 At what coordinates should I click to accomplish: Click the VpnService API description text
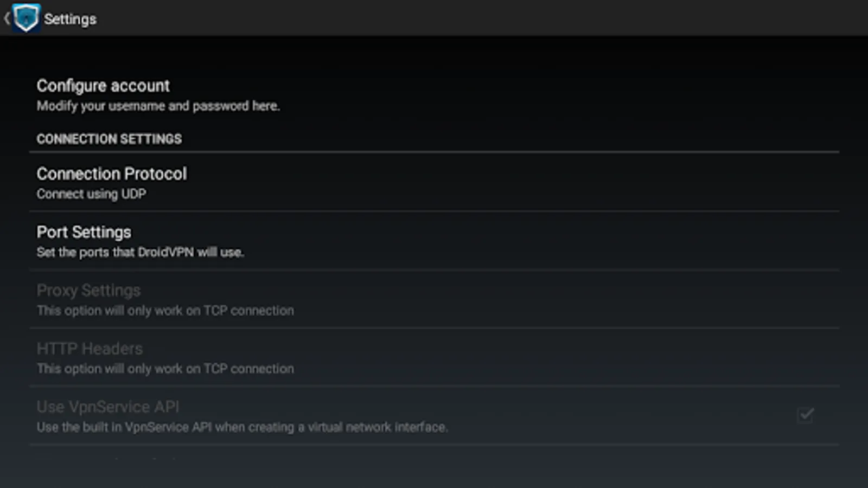242,427
